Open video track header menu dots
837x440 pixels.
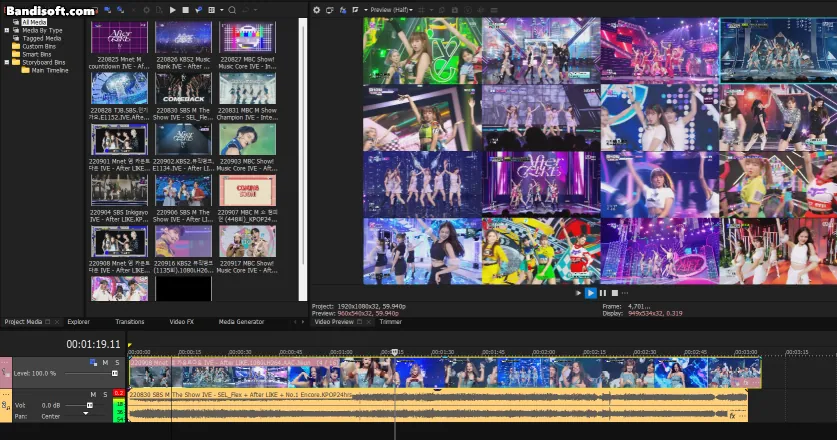[x=6, y=362]
